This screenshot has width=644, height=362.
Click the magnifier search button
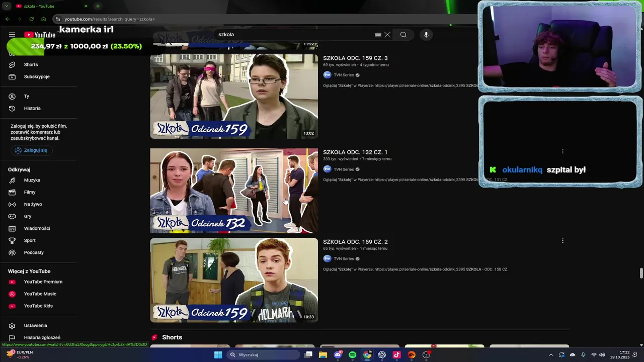click(403, 35)
